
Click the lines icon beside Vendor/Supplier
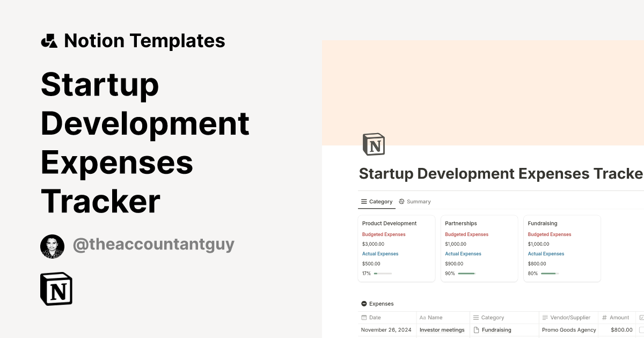pos(545,318)
